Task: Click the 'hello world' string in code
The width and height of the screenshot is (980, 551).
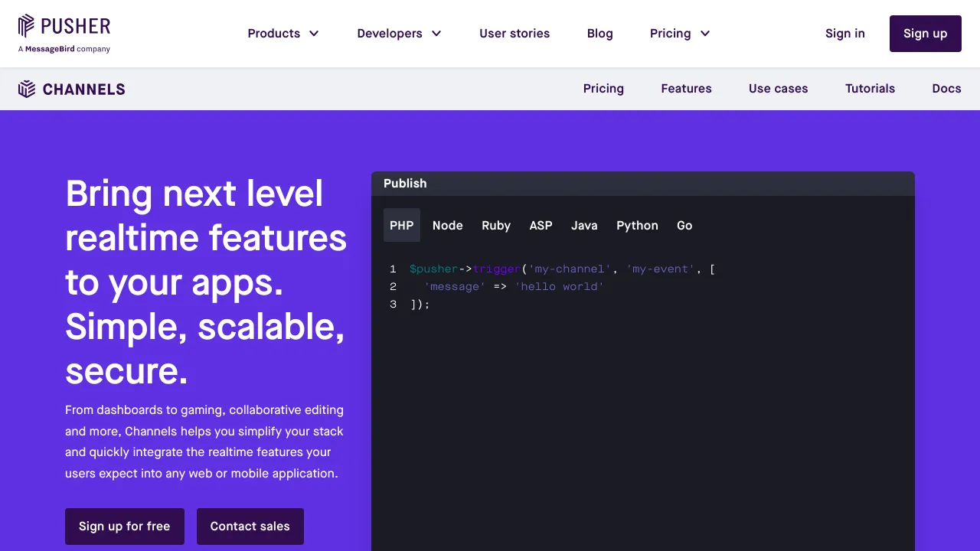Action: pyautogui.click(x=560, y=286)
